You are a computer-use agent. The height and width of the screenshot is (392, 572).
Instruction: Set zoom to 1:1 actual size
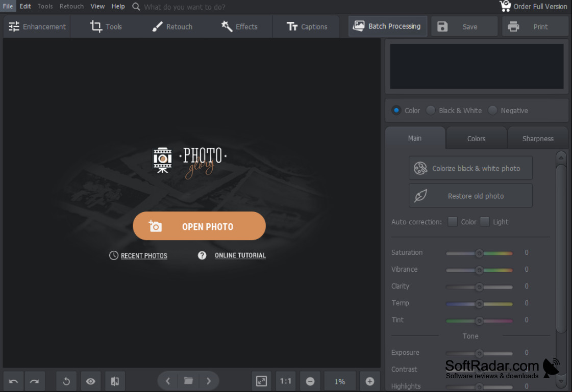point(286,381)
